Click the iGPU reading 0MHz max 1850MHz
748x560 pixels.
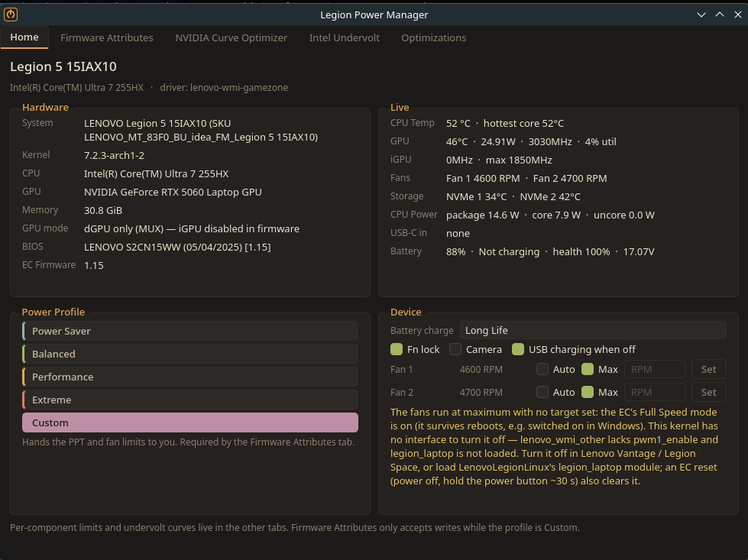pyautogui.click(x=499, y=160)
